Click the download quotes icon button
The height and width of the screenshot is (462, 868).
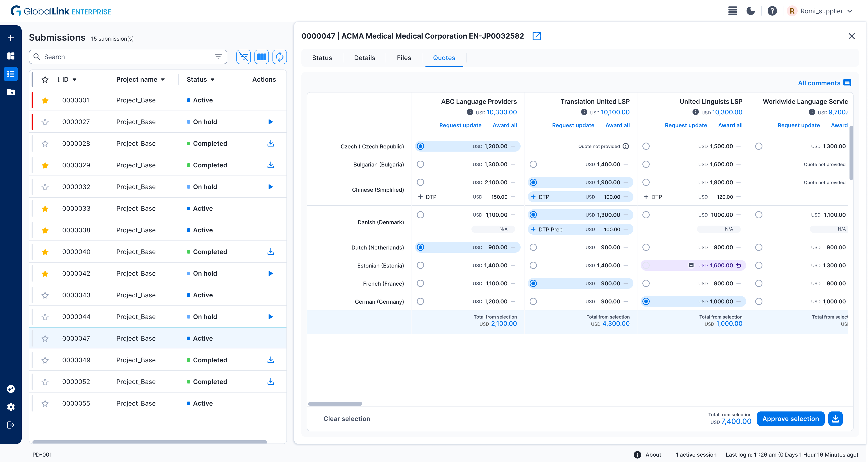(835, 418)
